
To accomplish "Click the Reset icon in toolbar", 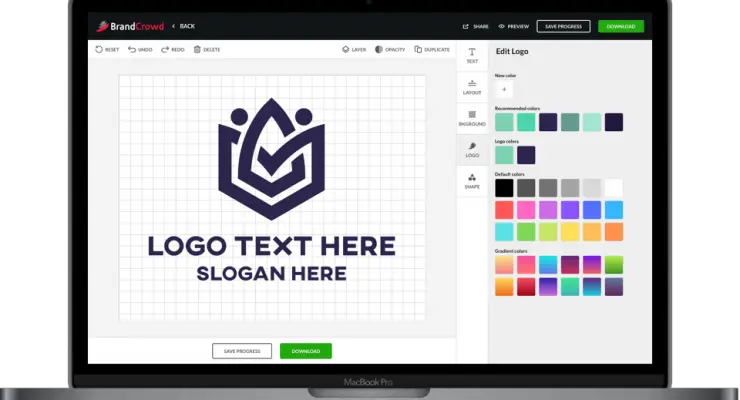I will click(99, 49).
